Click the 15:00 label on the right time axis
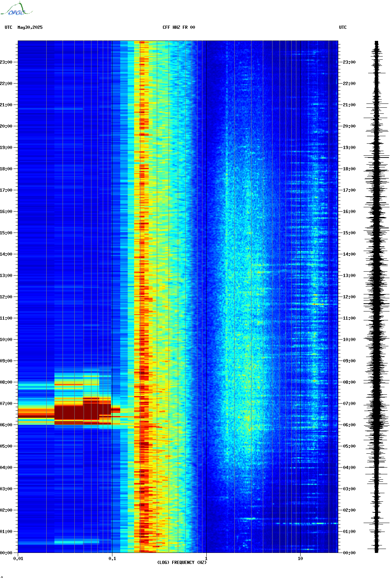Image resolution: width=392 pixels, height=581 pixels. [x=349, y=233]
